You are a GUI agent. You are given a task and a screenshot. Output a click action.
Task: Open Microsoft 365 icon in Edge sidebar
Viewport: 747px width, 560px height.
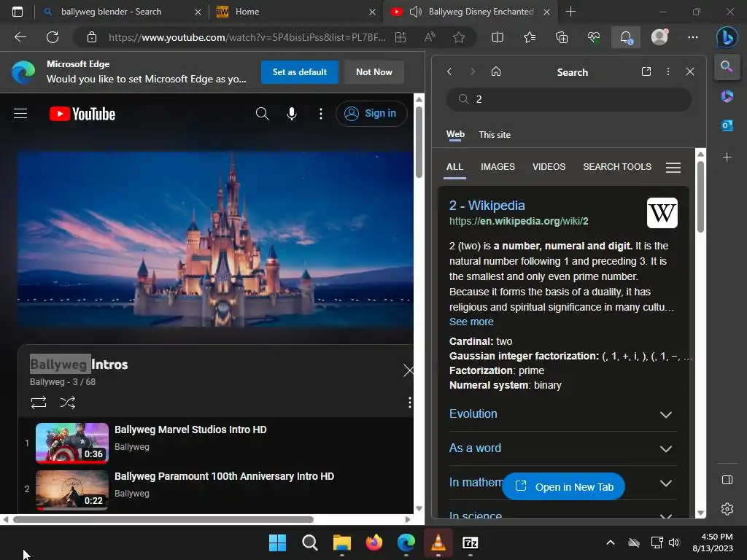pyautogui.click(x=727, y=96)
